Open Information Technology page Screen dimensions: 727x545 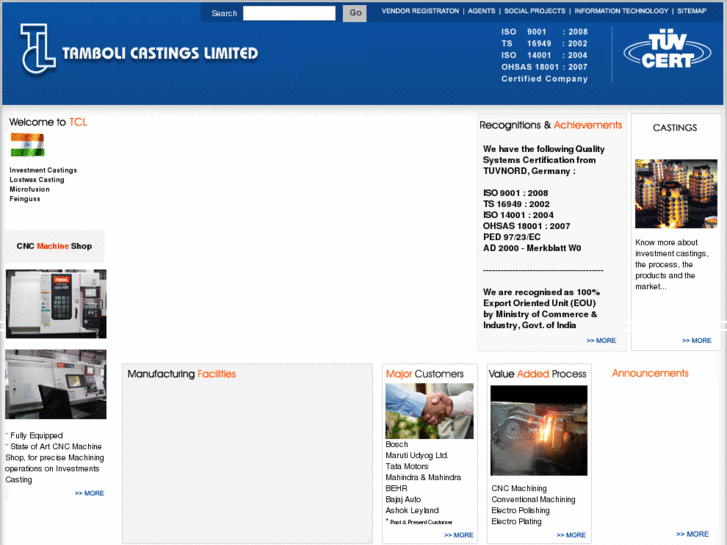coord(621,11)
